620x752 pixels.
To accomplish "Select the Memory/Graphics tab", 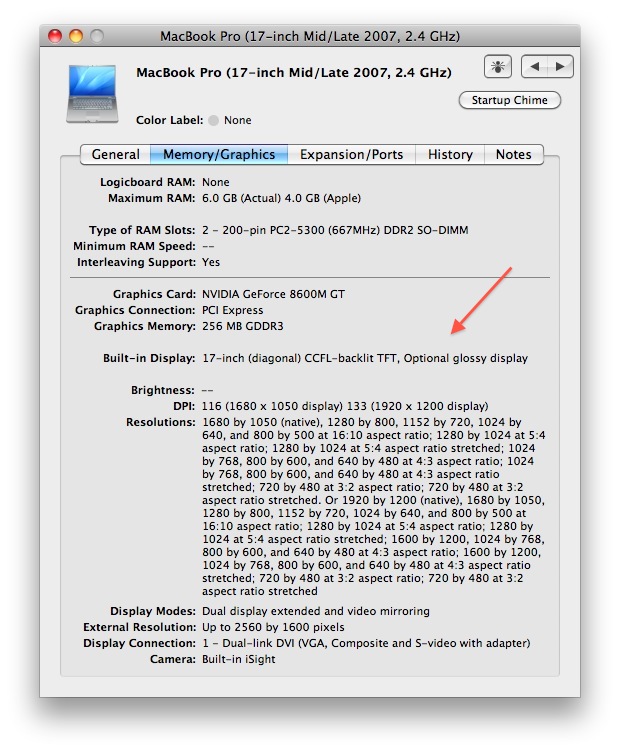I will click(x=219, y=154).
